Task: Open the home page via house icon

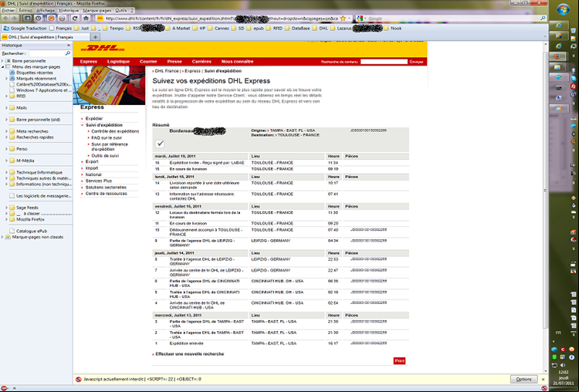Action: point(86,18)
